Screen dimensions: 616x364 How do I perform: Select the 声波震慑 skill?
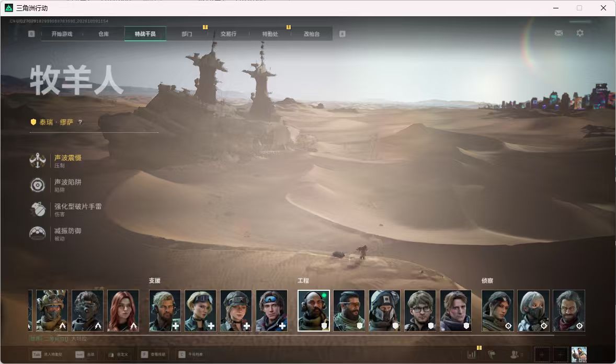point(56,161)
